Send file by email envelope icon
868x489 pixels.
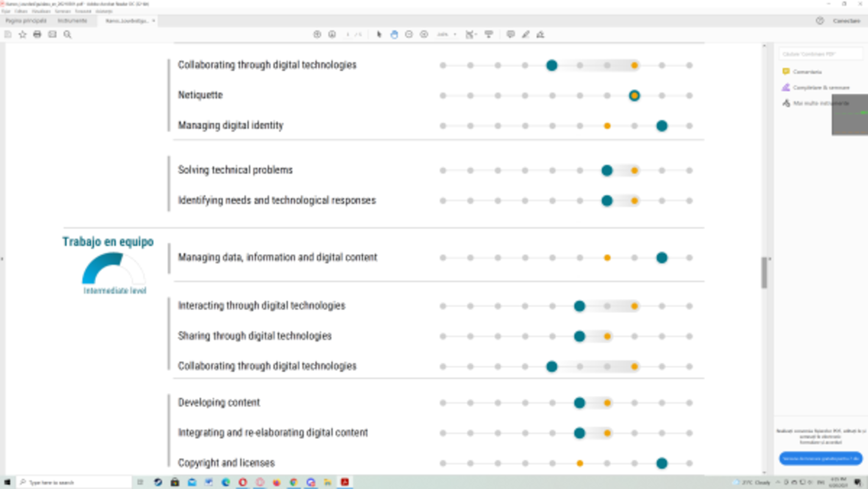pyautogui.click(x=52, y=34)
